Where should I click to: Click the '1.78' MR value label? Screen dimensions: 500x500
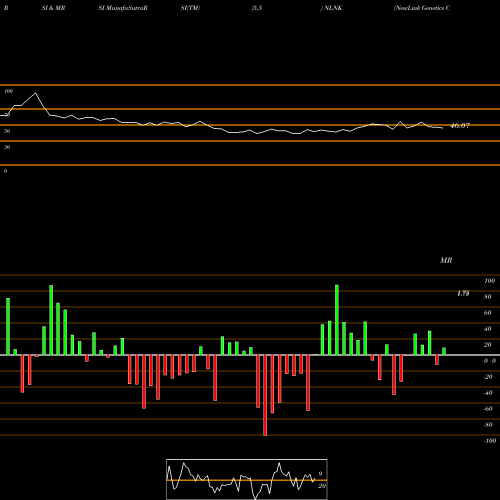coord(463,293)
